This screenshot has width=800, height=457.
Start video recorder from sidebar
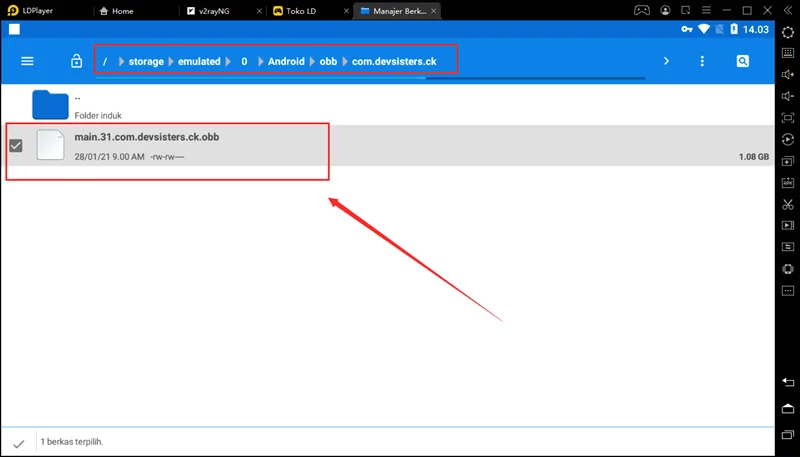[x=788, y=225]
